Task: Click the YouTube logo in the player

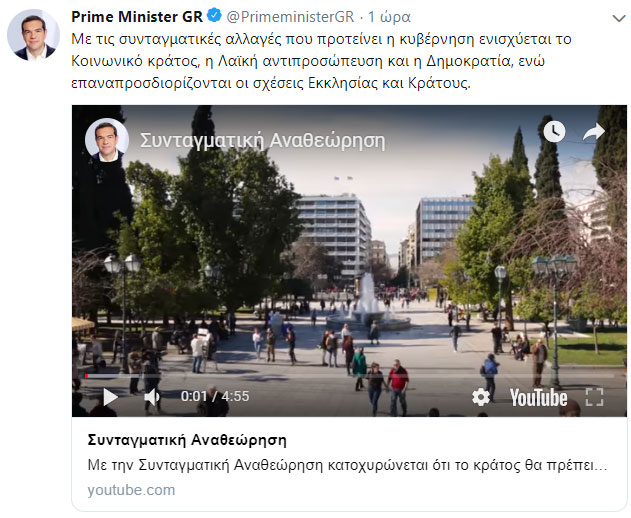Action: click(x=538, y=398)
